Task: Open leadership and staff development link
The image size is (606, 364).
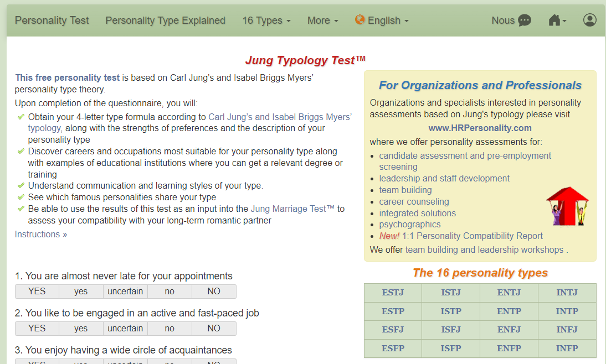Action: tap(444, 178)
